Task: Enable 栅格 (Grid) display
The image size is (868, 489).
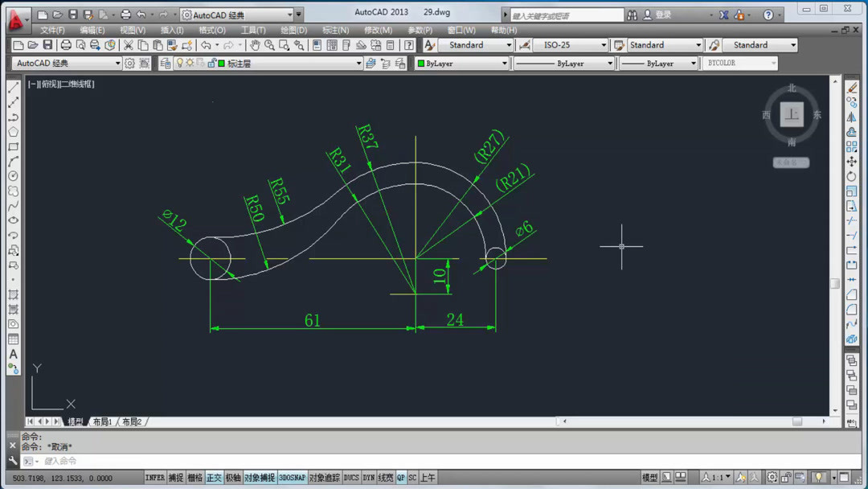Action: point(195,476)
